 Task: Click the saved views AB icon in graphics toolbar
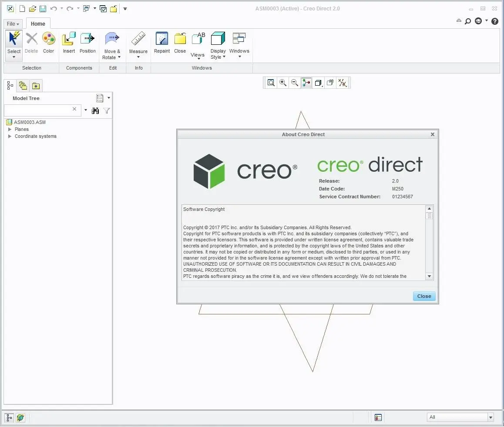coord(330,83)
